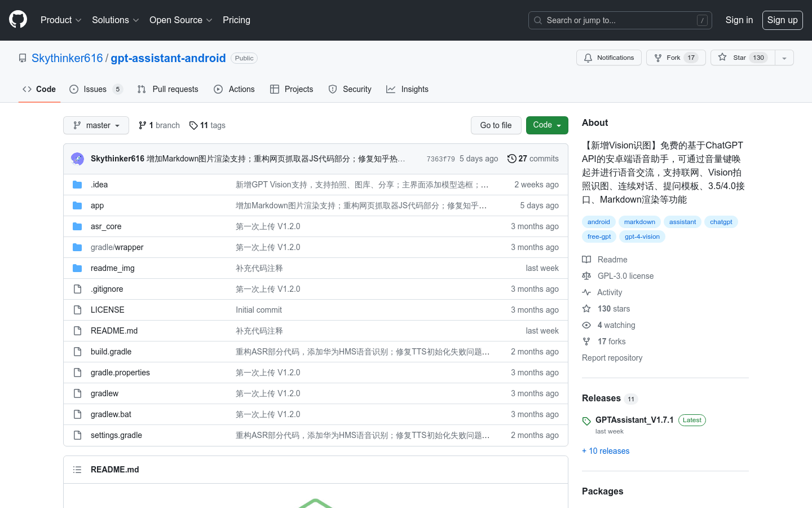Open the + 10 releases link

[606, 450]
